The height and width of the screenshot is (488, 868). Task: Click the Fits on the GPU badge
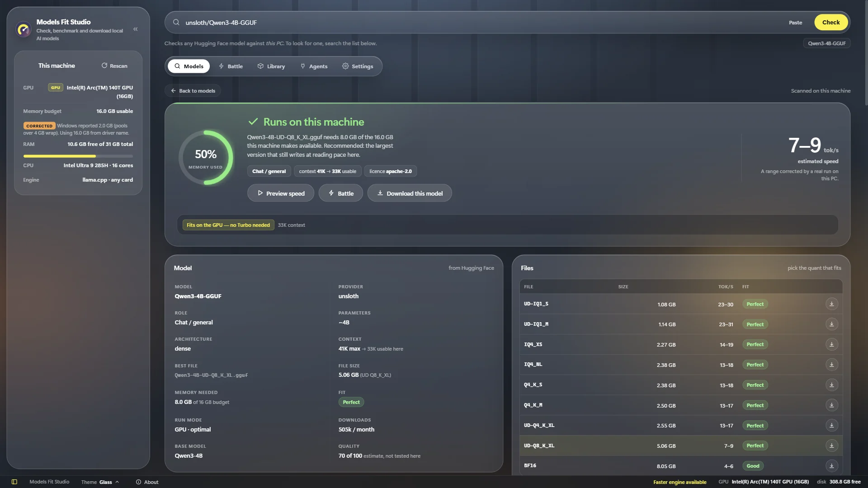click(x=228, y=225)
